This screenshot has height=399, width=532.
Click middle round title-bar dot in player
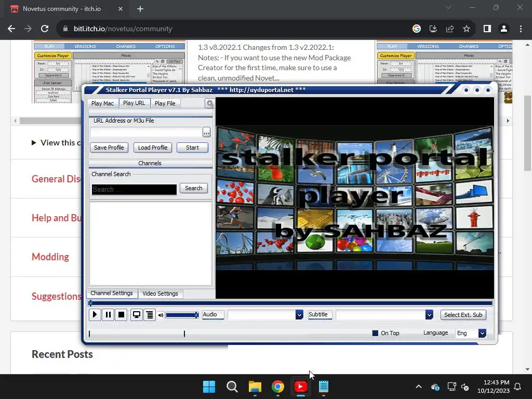coord(477,90)
